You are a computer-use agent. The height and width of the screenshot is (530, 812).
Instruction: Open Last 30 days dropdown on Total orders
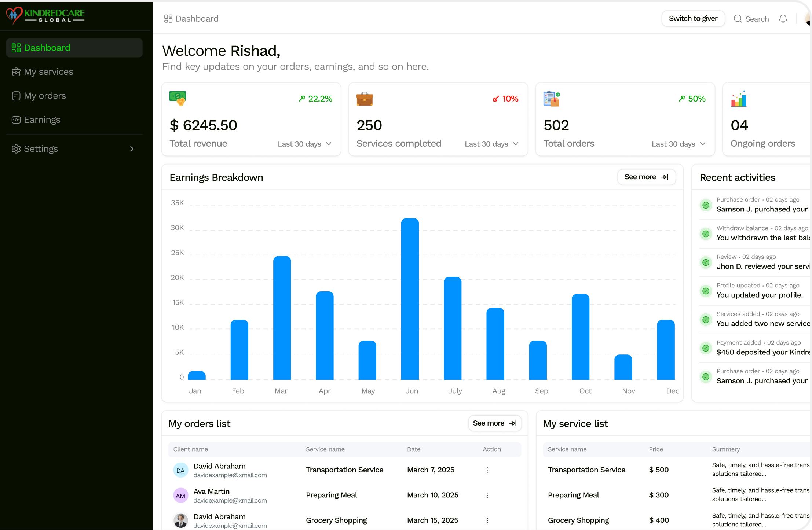679,144
